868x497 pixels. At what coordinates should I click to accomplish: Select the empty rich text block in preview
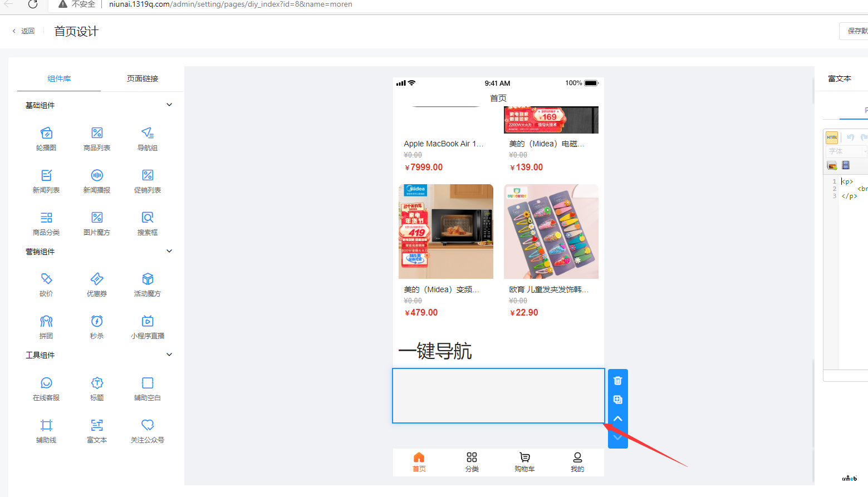(x=498, y=396)
